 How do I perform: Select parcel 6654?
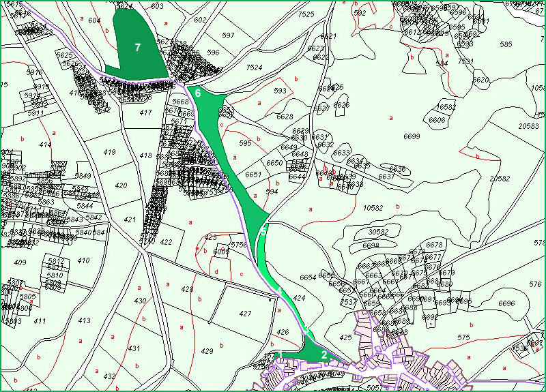coord(308,277)
